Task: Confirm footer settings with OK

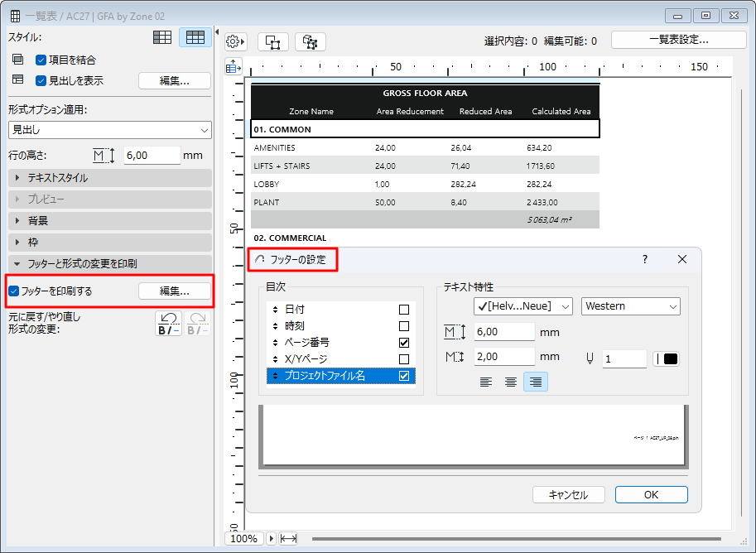Action: 652,495
